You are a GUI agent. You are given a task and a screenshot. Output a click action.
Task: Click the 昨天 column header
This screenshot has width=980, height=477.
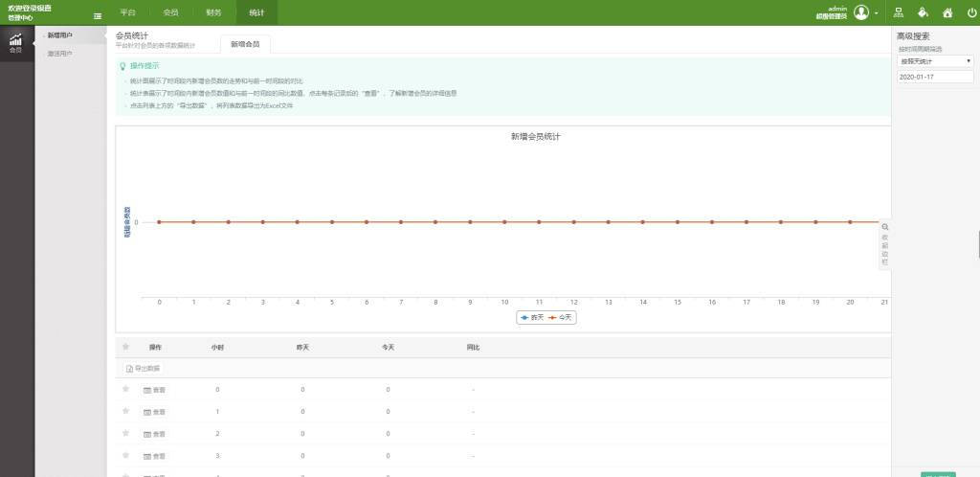(x=302, y=347)
